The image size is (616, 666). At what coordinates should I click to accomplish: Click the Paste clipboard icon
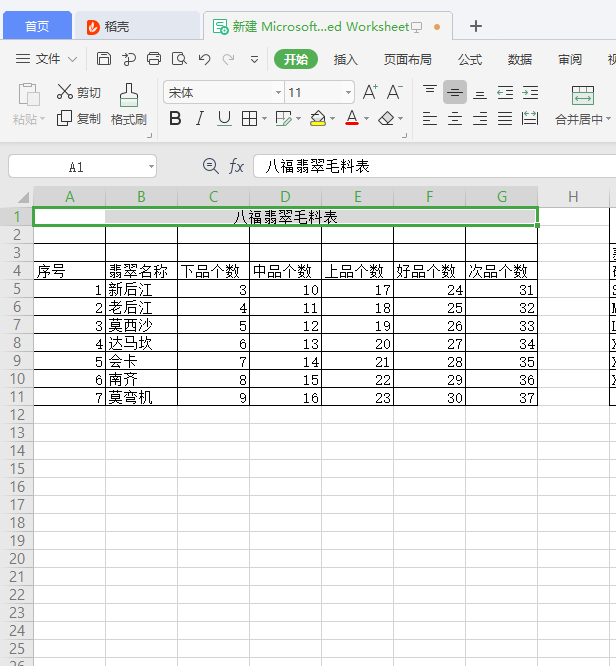pyautogui.click(x=29, y=94)
